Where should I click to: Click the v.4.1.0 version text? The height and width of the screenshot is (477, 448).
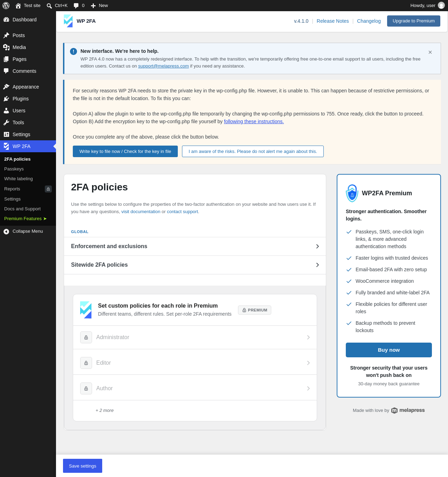pos(301,21)
